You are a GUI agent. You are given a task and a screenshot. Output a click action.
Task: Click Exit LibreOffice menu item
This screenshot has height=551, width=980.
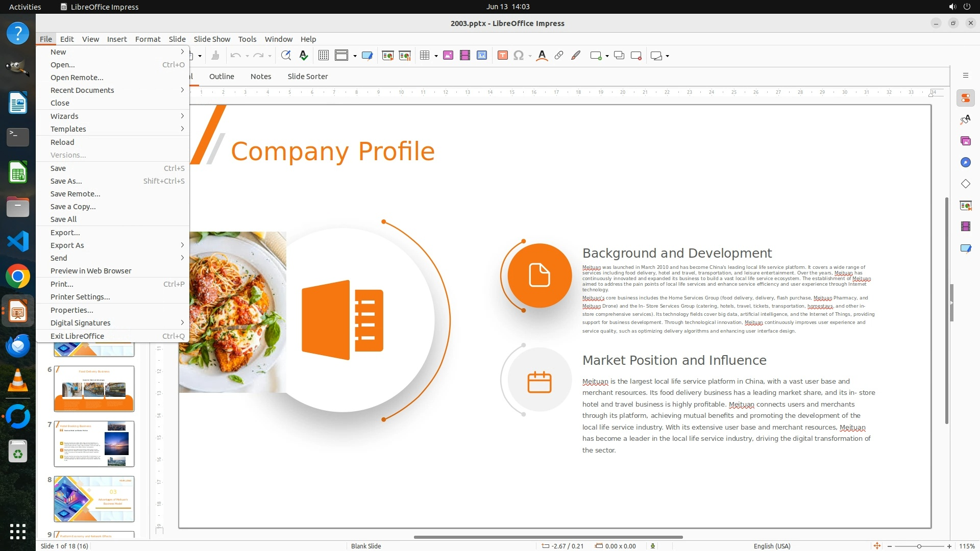pos(77,336)
